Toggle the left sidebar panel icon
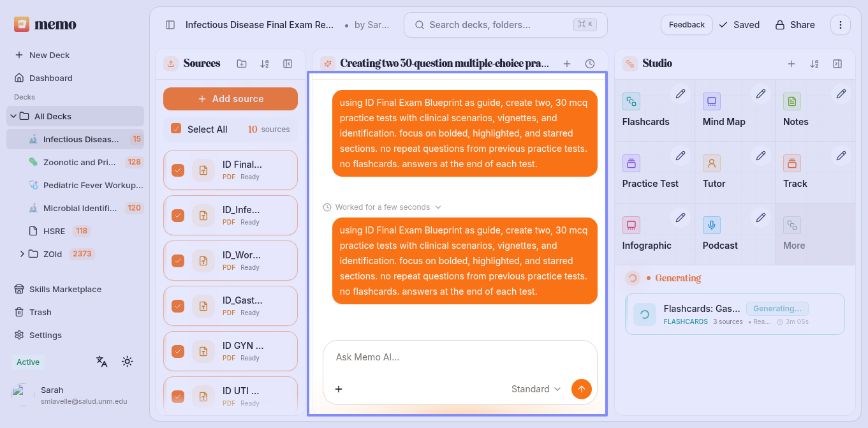The image size is (868, 428). [170, 25]
